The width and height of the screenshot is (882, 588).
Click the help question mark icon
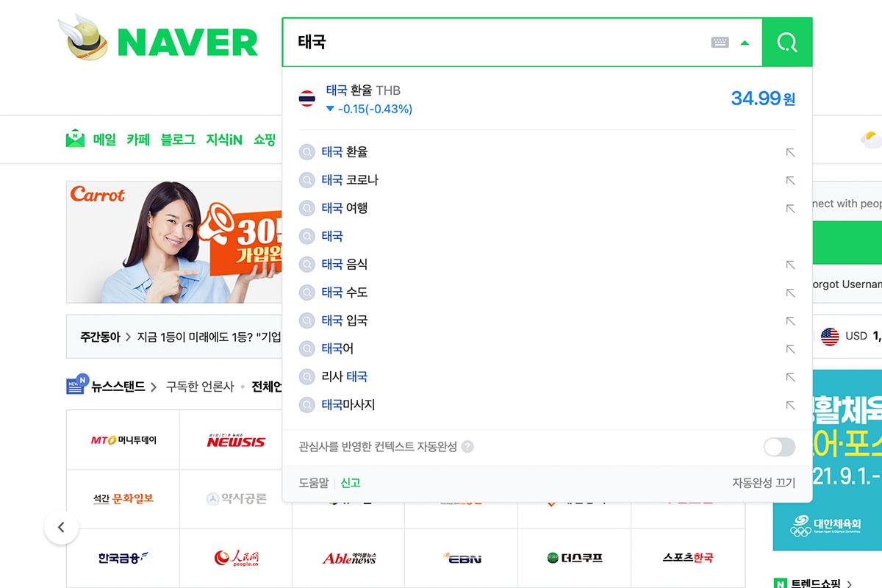[x=467, y=447]
